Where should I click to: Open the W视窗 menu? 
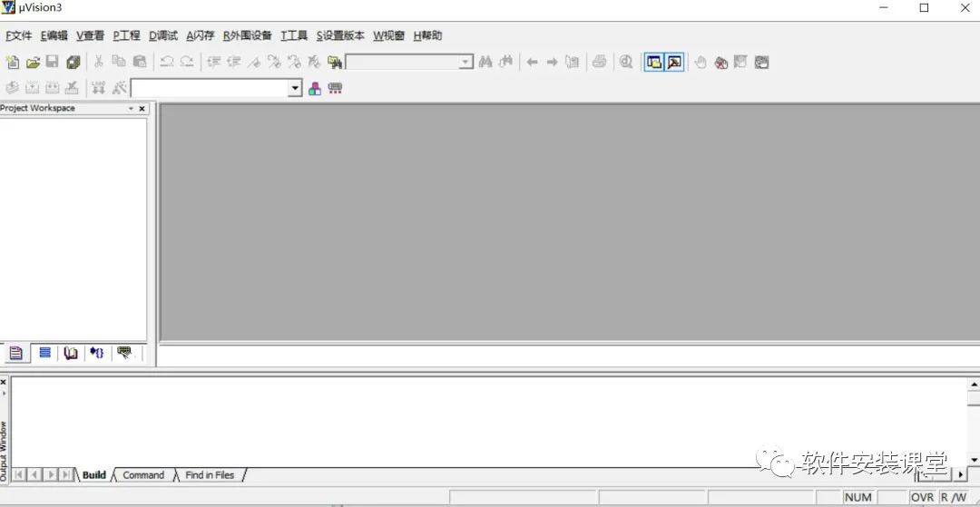click(389, 35)
